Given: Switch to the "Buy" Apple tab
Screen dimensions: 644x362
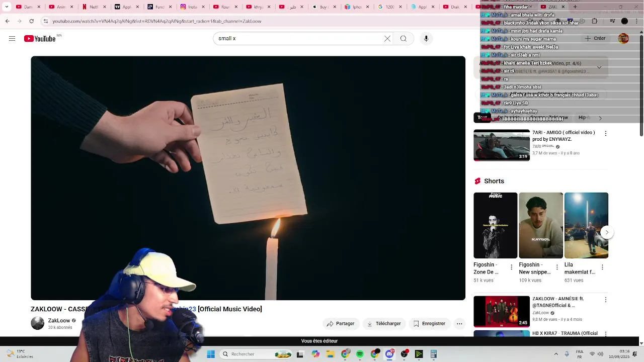Looking at the screenshot, I should click(x=325, y=7).
